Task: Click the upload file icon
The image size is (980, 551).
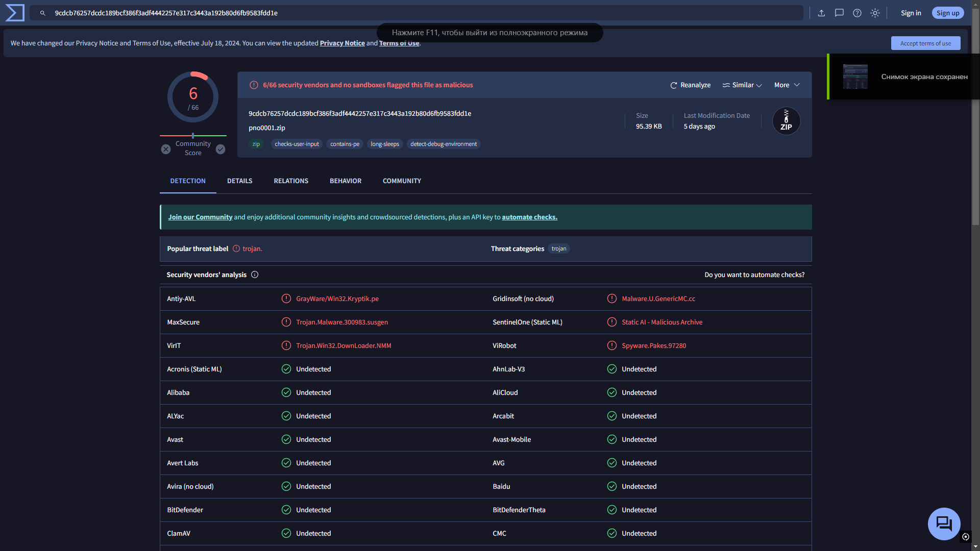Action: click(x=821, y=13)
